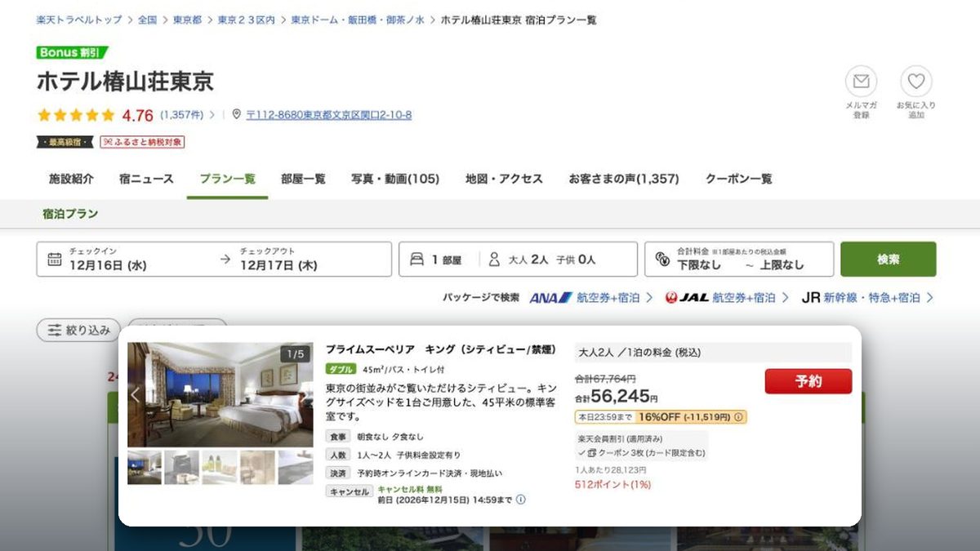Click the Bonus 割引 badge
The width and height of the screenshot is (980, 551).
(72, 52)
